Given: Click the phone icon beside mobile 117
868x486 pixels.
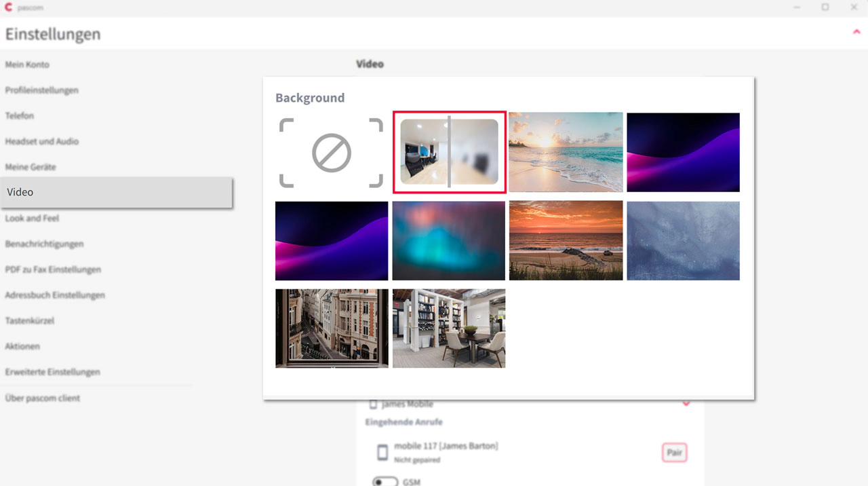Looking at the screenshot, I should tap(382, 452).
